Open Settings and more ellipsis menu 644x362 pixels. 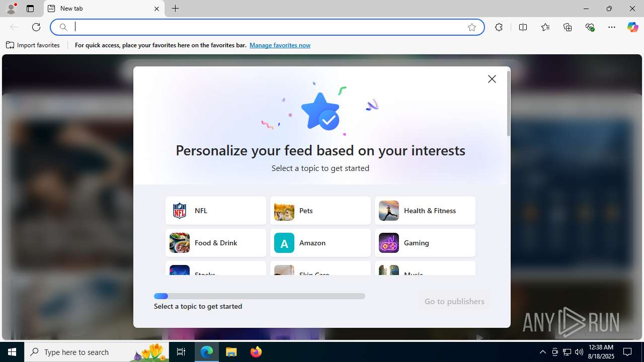tap(612, 27)
